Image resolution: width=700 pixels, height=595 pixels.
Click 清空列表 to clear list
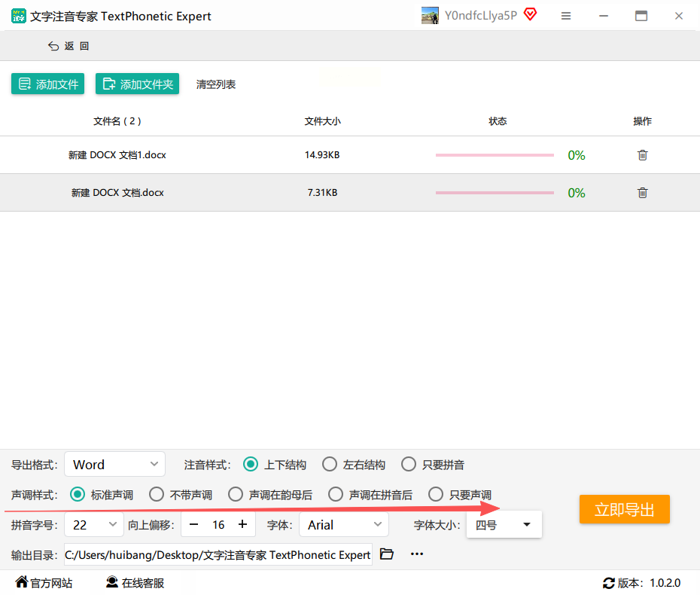tap(216, 84)
